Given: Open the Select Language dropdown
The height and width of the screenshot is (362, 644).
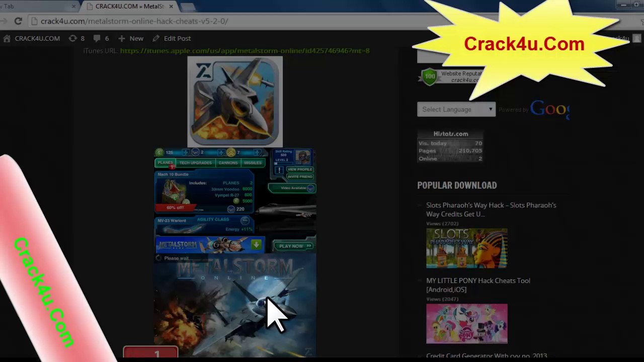Looking at the screenshot, I should tap(456, 109).
